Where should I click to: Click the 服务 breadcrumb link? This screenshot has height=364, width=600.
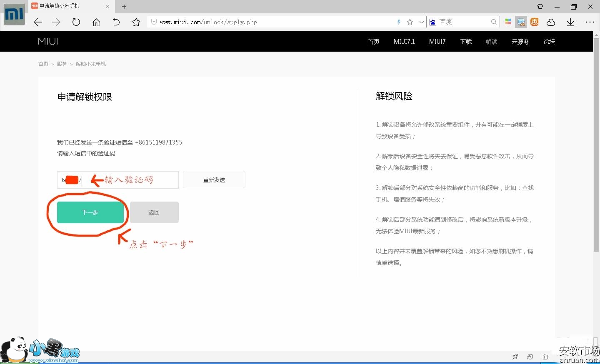pyautogui.click(x=62, y=64)
